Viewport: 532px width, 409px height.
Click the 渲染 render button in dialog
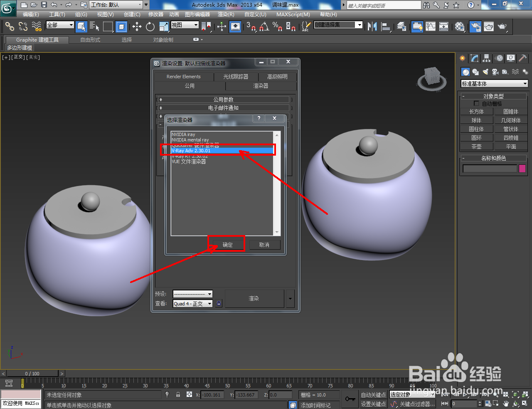click(254, 298)
